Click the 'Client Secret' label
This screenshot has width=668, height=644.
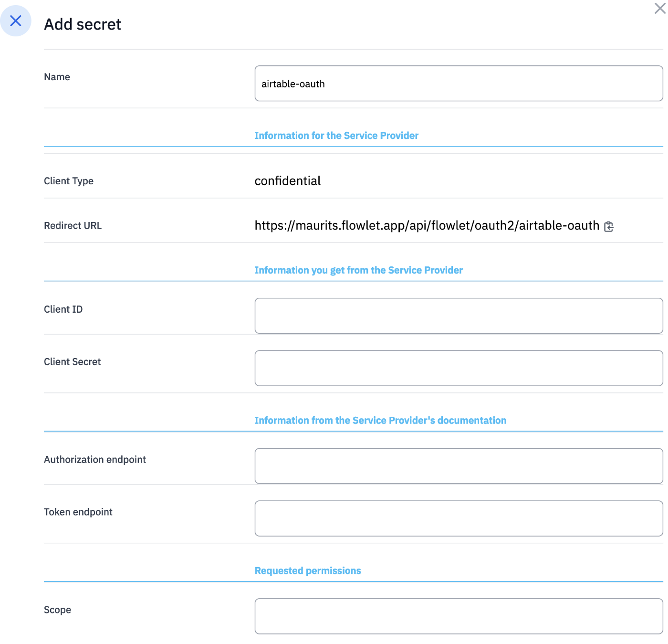(x=72, y=362)
